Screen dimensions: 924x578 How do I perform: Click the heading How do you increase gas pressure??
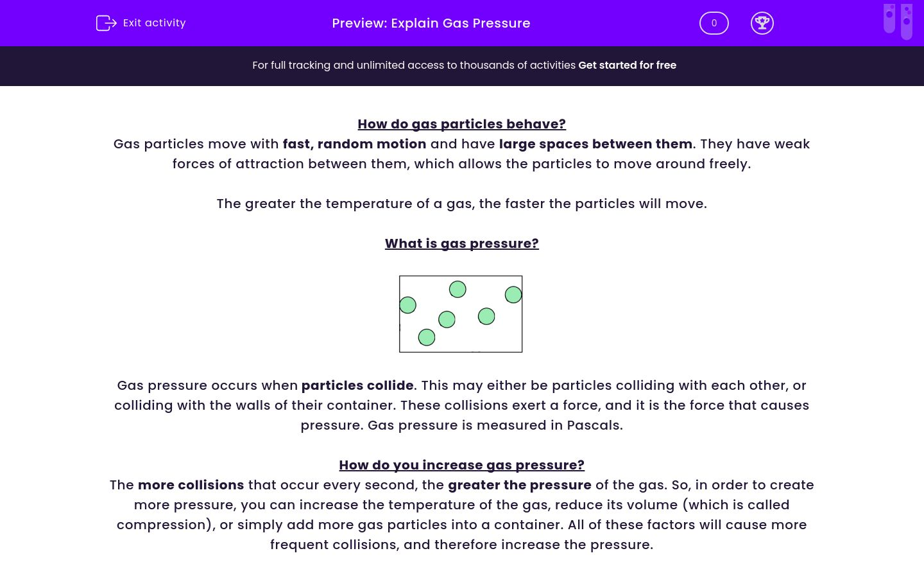pyautogui.click(x=461, y=465)
